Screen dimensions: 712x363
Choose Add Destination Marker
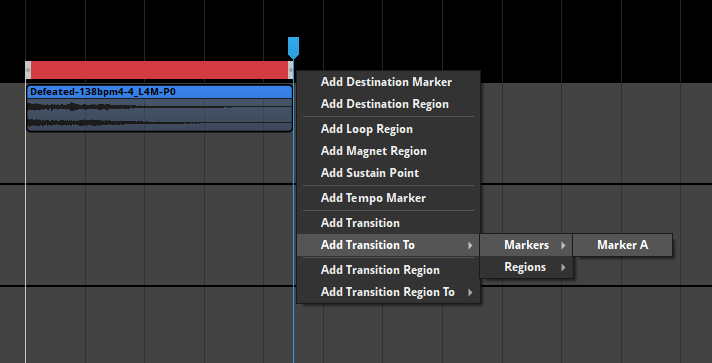click(x=388, y=82)
